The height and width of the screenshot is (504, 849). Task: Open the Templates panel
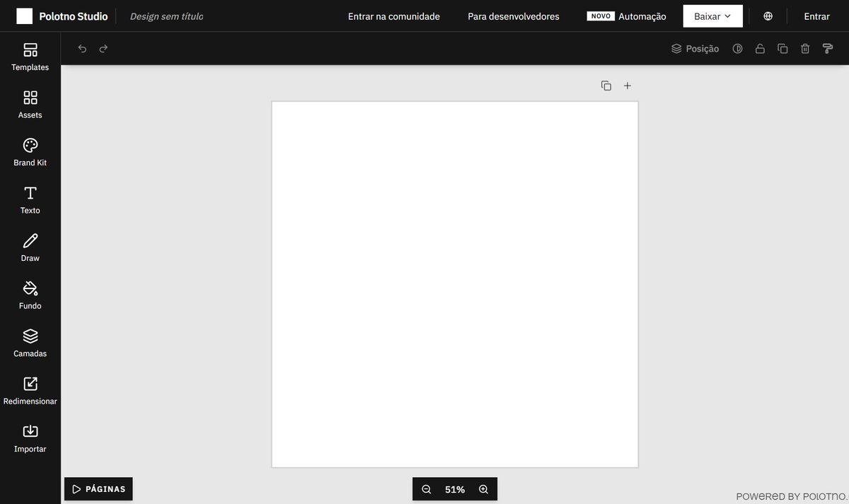pos(30,57)
